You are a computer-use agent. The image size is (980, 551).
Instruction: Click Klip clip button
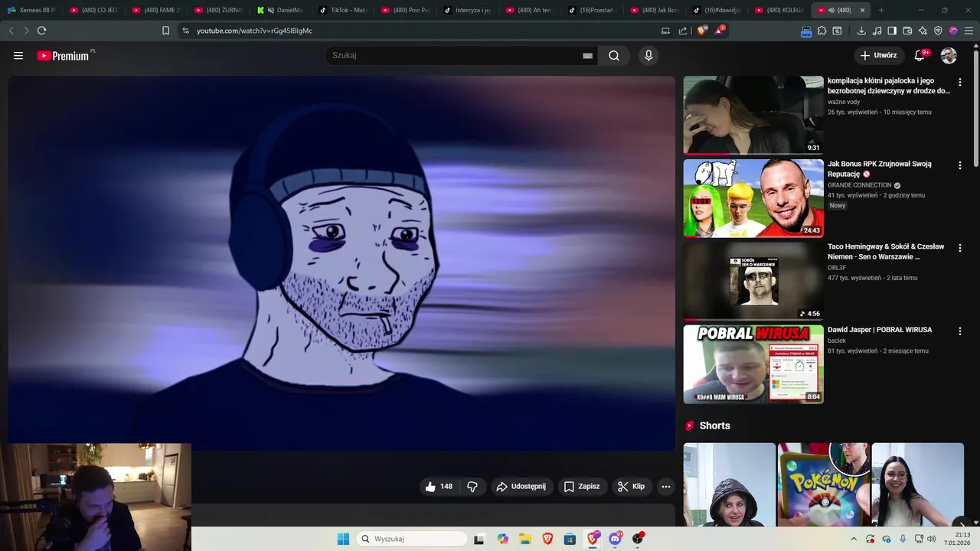(632, 487)
